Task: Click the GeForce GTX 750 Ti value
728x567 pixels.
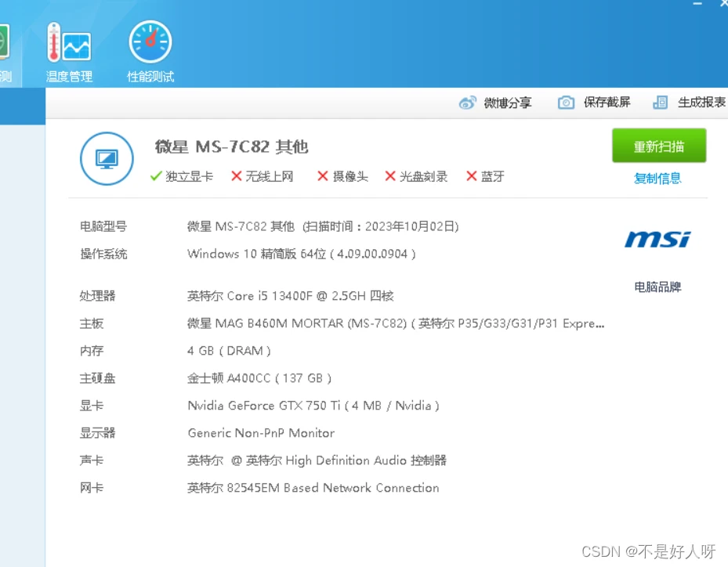Action: [313, 406]
